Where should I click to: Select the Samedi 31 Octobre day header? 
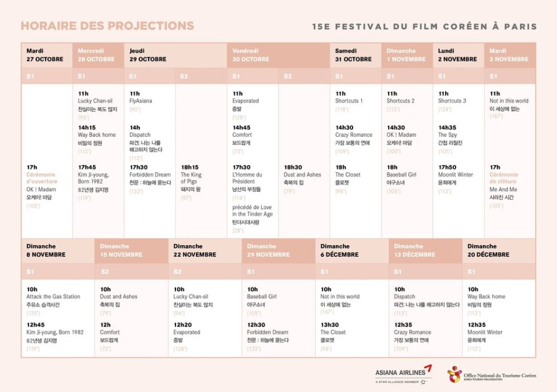[x=354, y=55]
